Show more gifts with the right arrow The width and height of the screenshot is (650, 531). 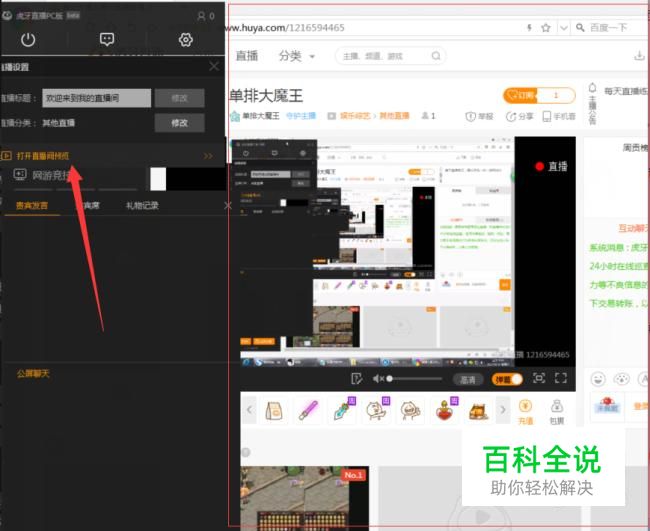(503, 410)
